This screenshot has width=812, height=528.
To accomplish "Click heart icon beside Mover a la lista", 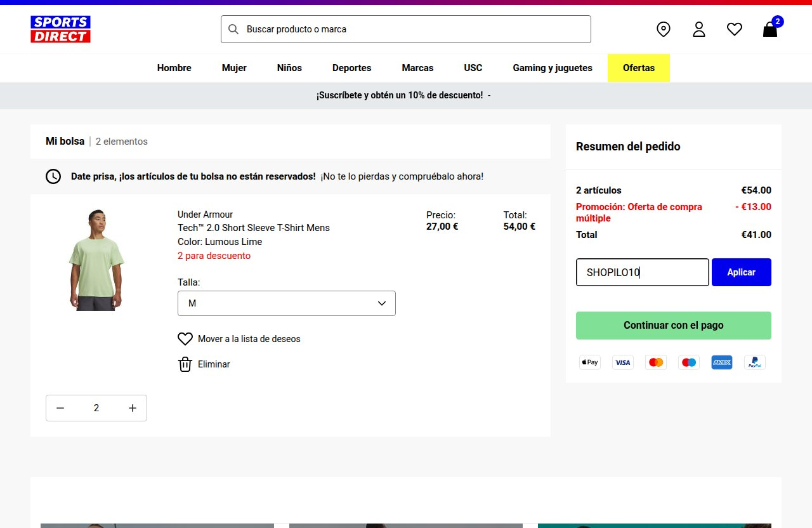I will pos(185,339).
